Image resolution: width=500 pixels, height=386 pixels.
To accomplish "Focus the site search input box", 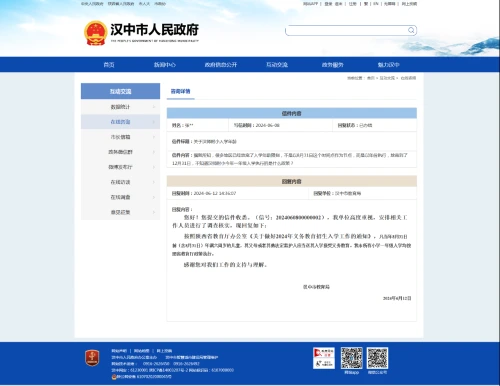I will (x=347, y=30).
